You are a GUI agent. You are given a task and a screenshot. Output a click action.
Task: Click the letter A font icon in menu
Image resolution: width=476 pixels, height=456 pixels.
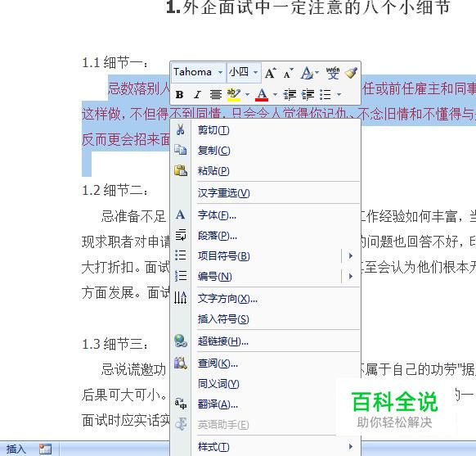[180, 214]
